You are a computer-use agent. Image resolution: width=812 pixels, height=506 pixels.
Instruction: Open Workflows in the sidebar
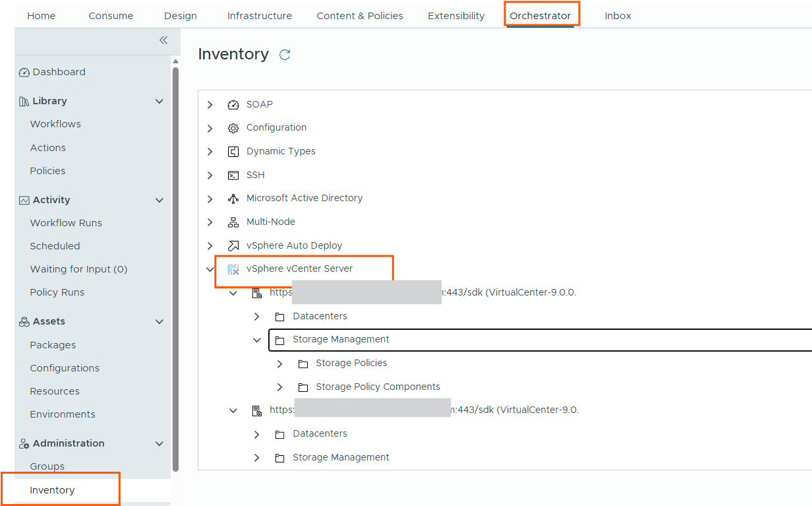click(55, 124)
